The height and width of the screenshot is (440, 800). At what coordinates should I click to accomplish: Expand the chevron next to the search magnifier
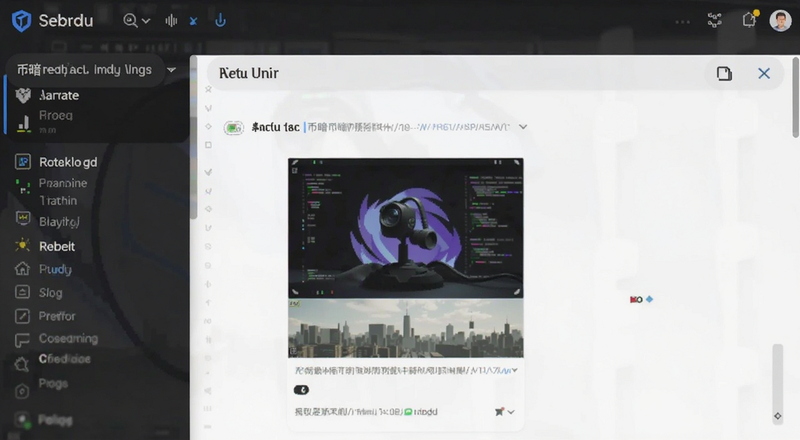[146, 21]
